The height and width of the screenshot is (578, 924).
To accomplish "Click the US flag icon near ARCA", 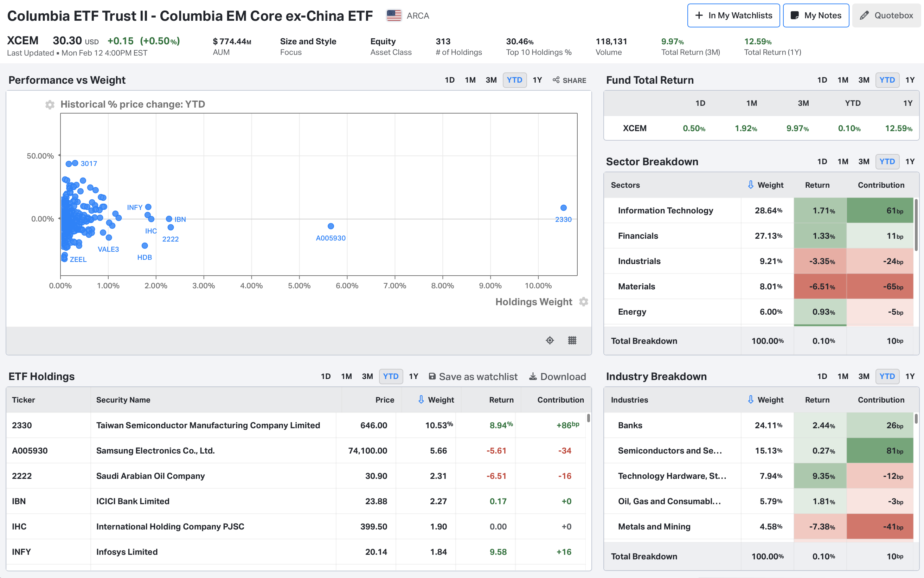I will click(394, 16).
